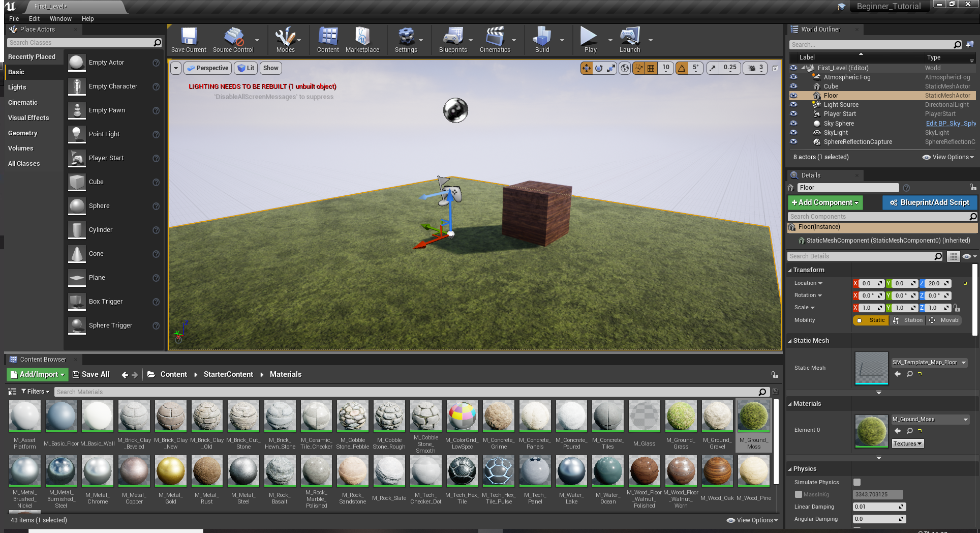980x533 pixels.
Task: Open the Filters dropdown in Content Browser
Action: coord(36,392)
